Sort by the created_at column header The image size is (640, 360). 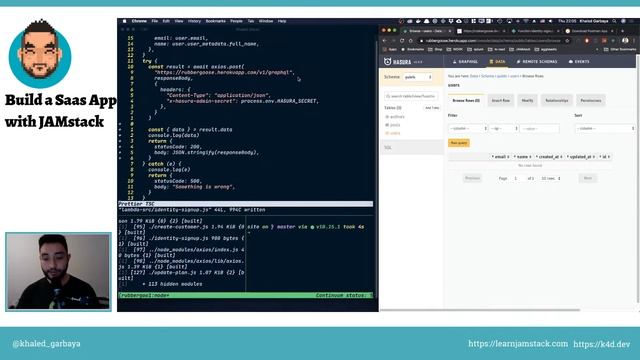(x=549, y=157)
